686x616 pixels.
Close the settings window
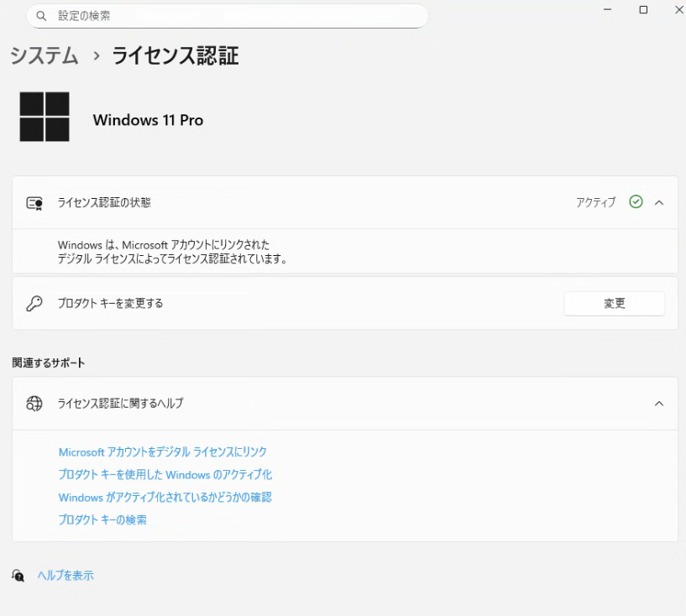(x=679, y=9)
